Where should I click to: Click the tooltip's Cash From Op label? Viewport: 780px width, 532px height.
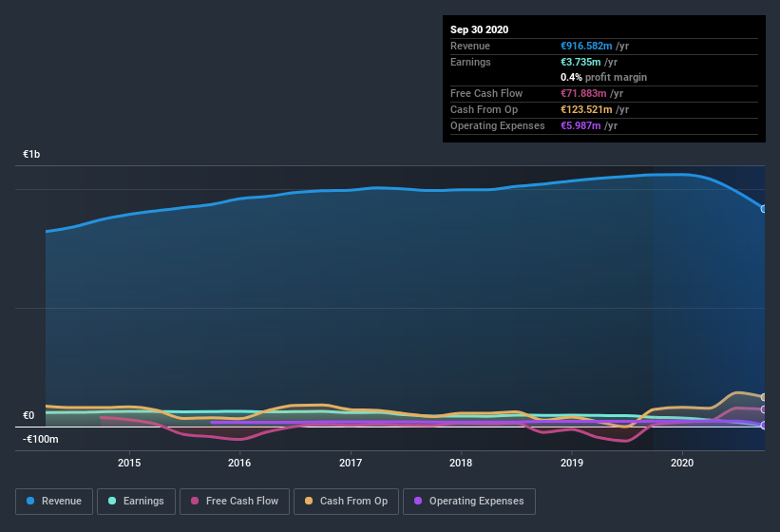484,109
